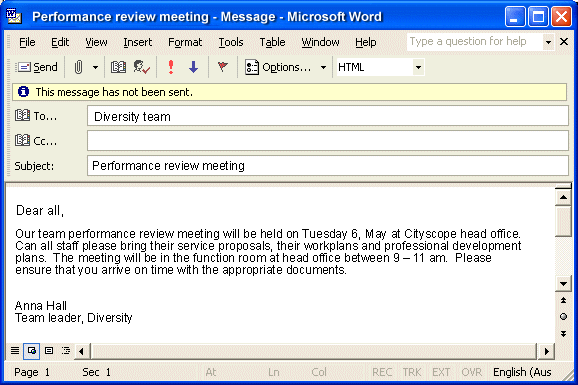Click the Send button label

(x=45, y=67)
